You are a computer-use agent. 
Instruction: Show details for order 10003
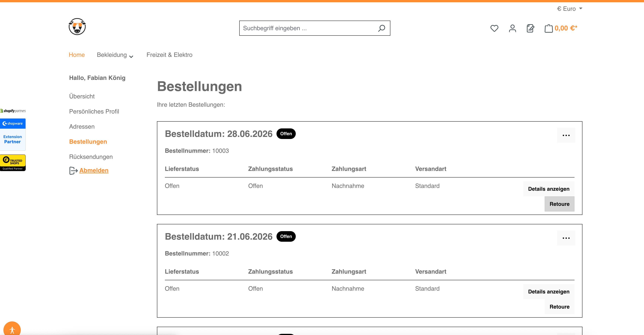[x=549, y=189]
